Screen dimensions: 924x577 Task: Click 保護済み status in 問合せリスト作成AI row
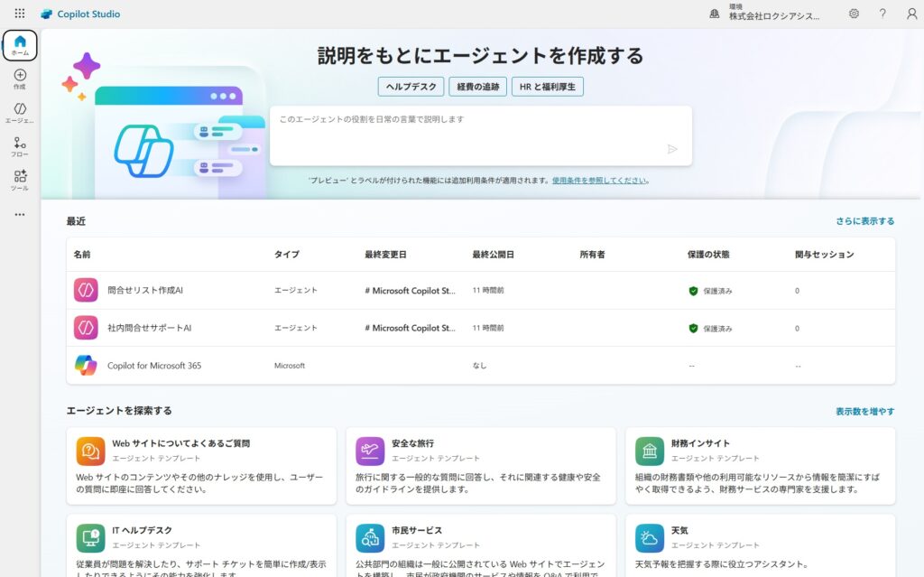pos(717,291)
